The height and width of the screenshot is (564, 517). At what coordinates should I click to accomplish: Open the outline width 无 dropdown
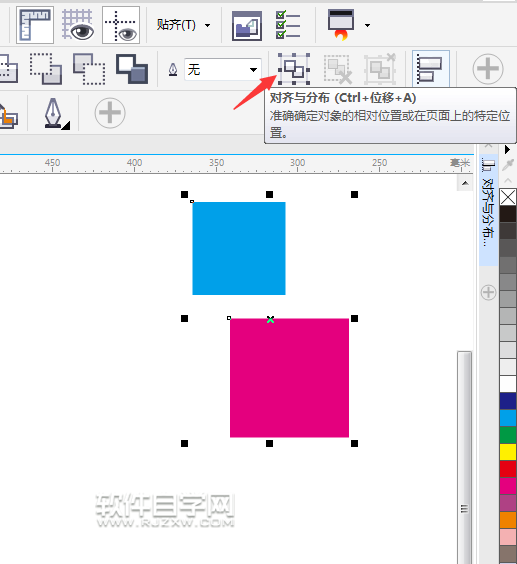223,69
